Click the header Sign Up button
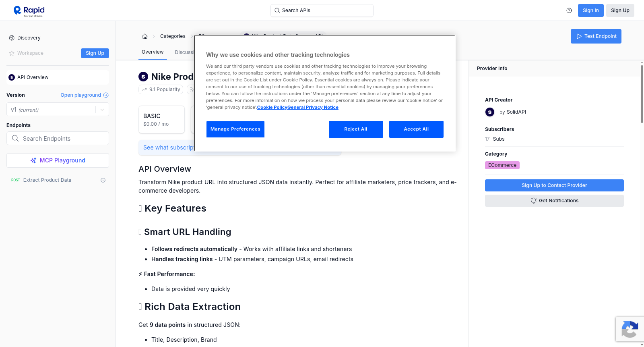This screenshot has width=644, height=347. coord(620,10)
